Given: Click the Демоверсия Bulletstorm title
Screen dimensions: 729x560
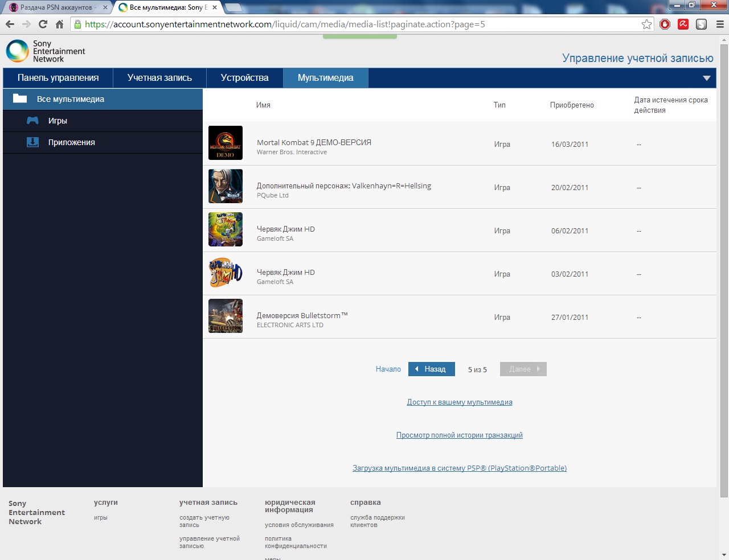Looking at the screenshot, I should [302, 316].
